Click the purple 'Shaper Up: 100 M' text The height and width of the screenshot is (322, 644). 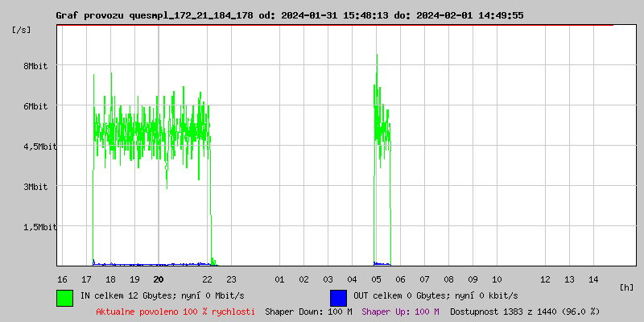(400, 311)
